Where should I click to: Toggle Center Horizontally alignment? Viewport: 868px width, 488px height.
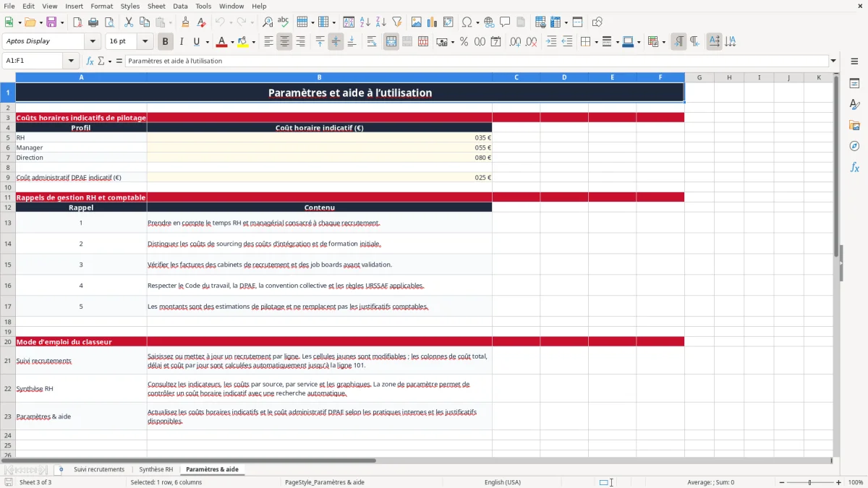coord(284,42)
